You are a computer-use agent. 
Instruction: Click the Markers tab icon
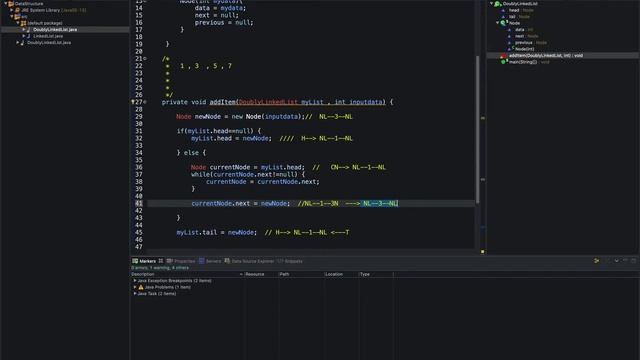pyautogui.click(x=135, y=261)
